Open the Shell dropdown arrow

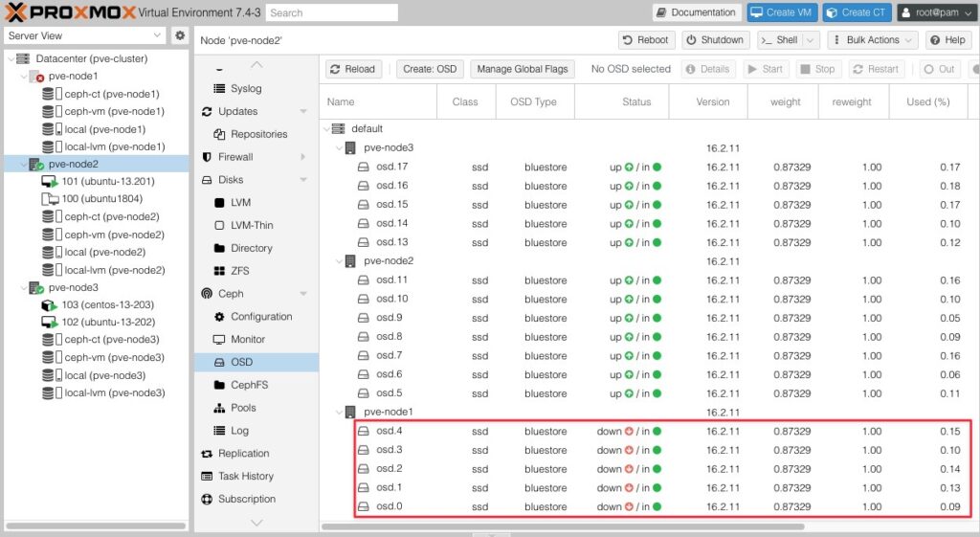811,40
